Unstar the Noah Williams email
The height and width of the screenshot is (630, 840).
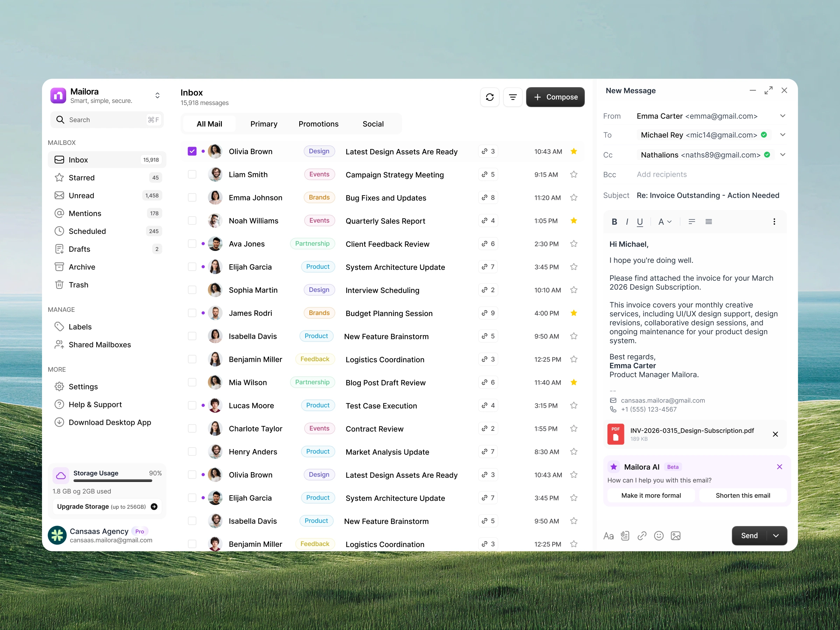[574, 220]
